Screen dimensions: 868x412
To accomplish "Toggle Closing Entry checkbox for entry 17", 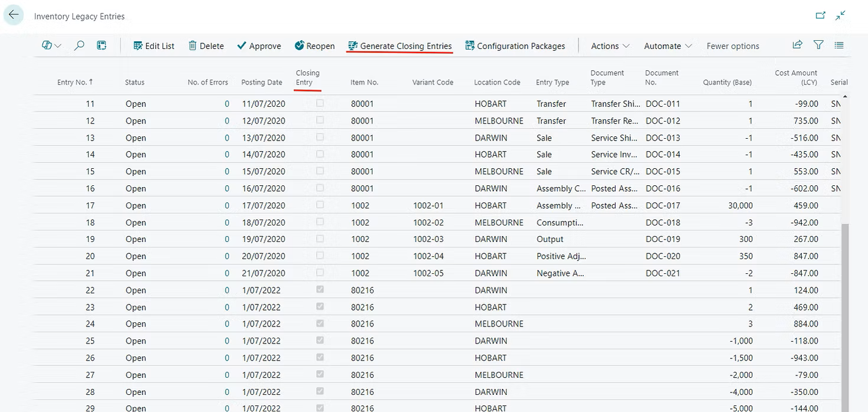I will click(x=320, y=205).
